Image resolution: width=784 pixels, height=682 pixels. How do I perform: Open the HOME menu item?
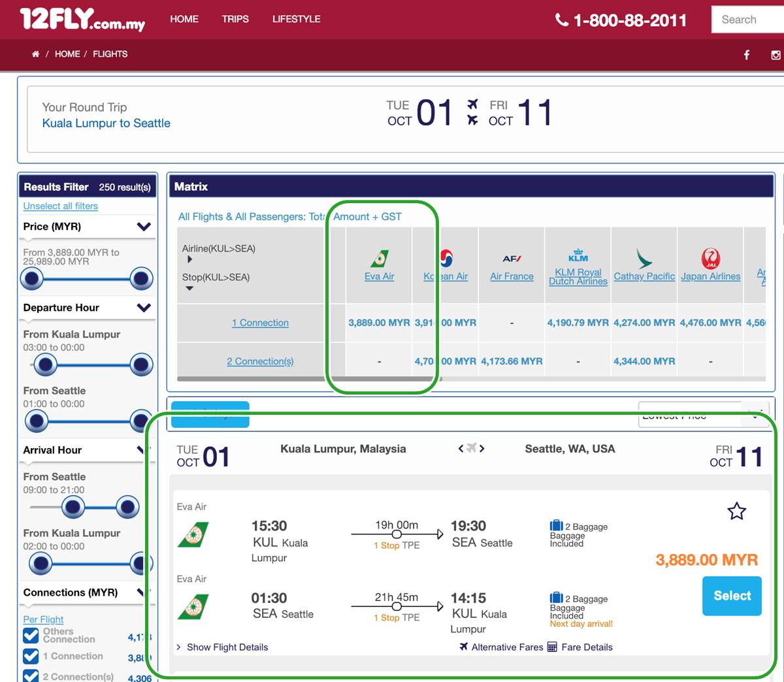point(184,19)
